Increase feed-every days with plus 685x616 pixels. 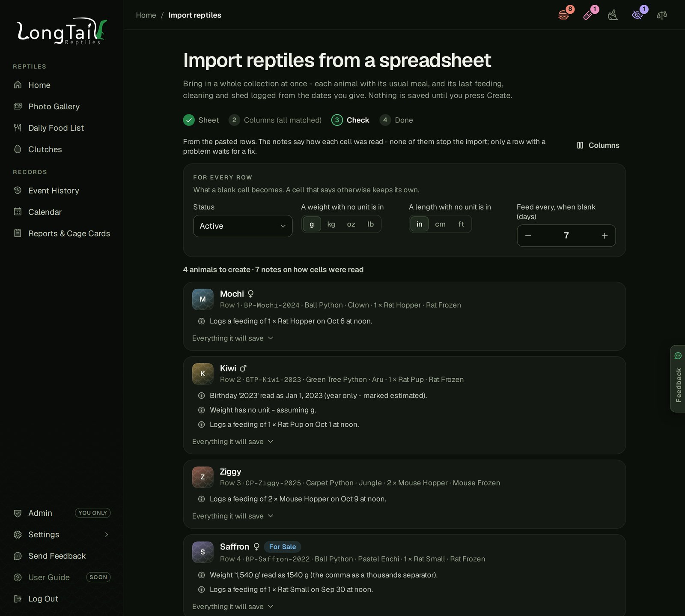tap(605, 236)
